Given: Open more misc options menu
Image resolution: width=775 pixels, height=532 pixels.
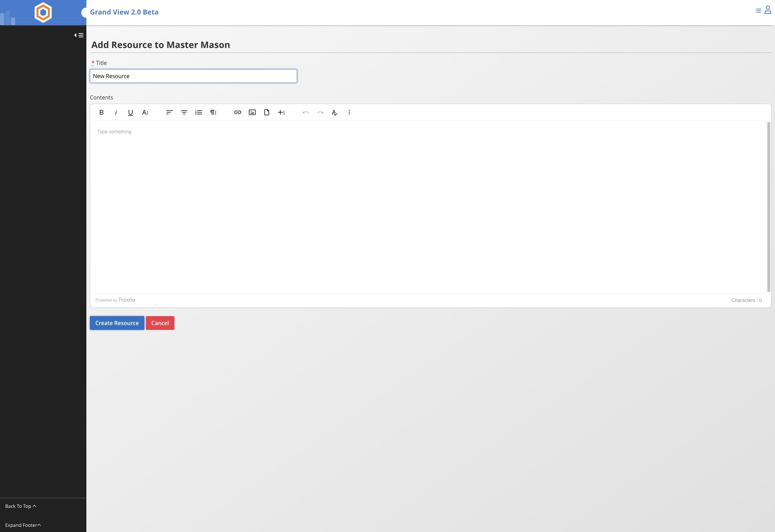Looking at the screenshot, I should pyautogui.click(x=349, y=112).
